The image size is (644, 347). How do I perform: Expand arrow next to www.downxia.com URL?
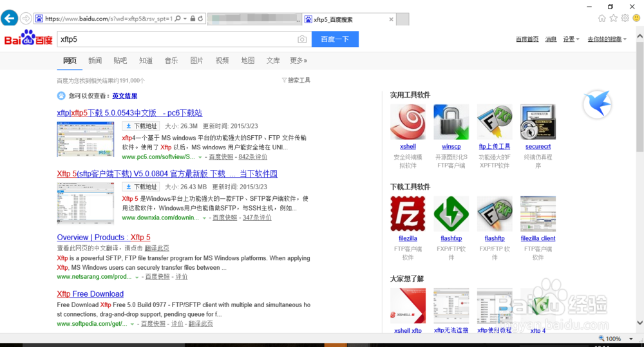(204, 218)
